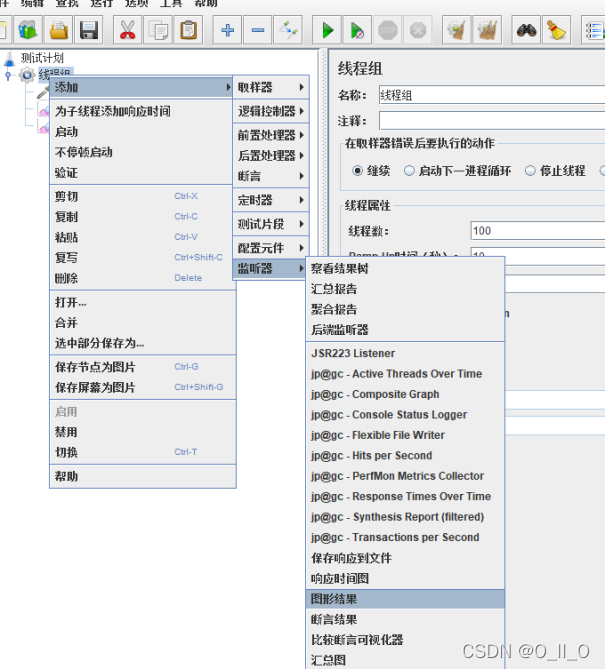Click the Function helper list icon
This screenshot has width=605, height=670.
[x=594, y=30]
